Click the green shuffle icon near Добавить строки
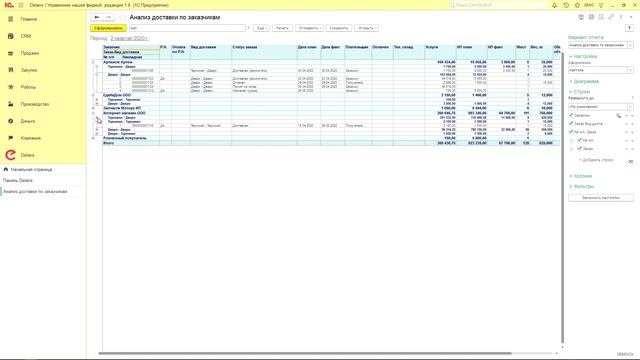This screenshot has width=640, height=360. [631, 162]
